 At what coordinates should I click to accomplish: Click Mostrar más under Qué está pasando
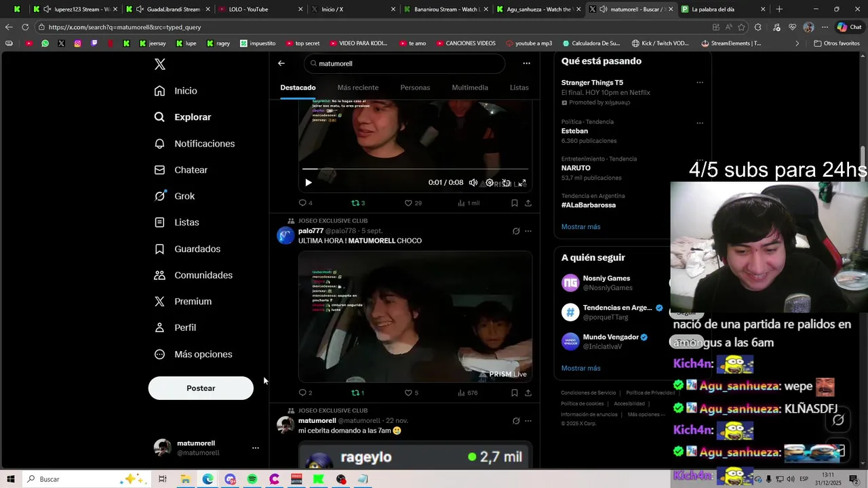(x=580, y=227)
